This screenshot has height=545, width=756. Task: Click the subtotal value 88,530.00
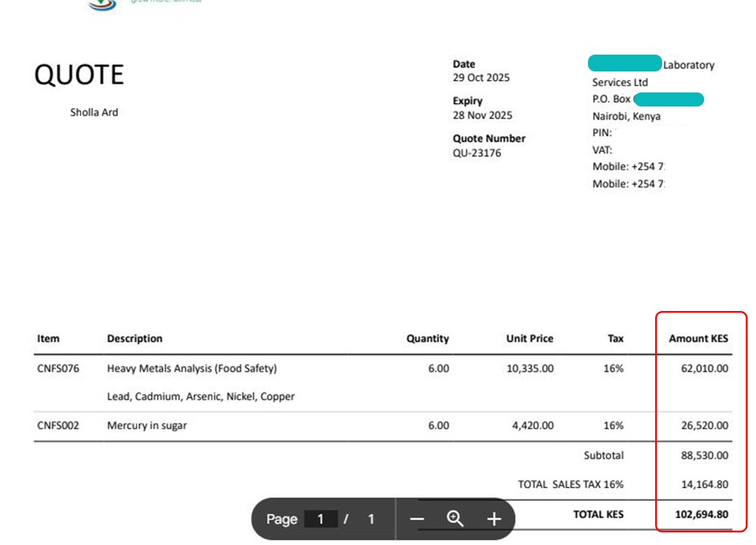click(704, 455)
